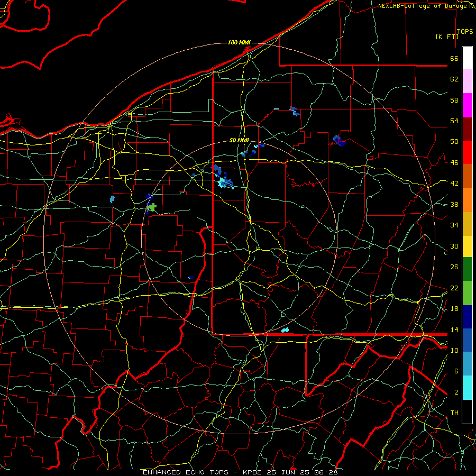Select the bright red legend swatch
Screen dimensions: 476x476
467,152
